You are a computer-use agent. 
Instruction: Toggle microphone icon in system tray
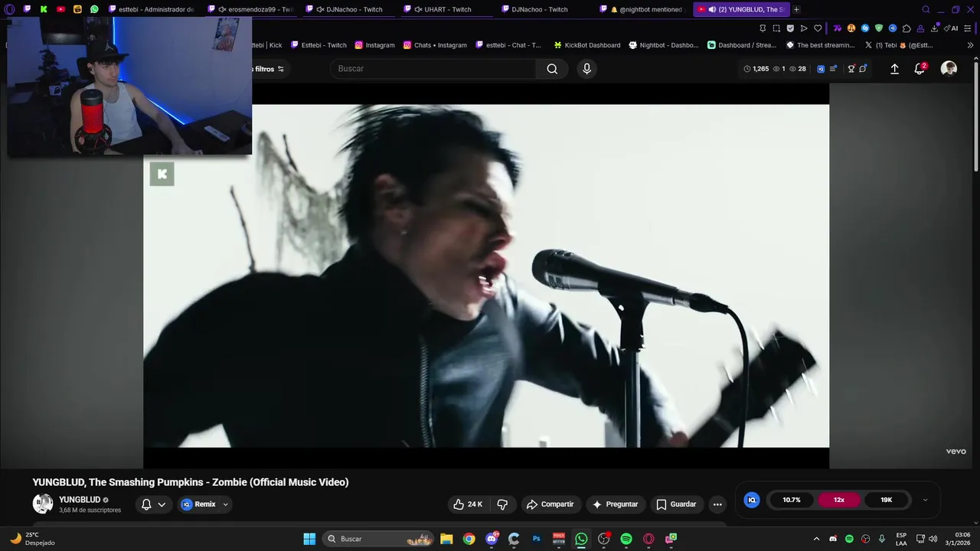coord(882,539)
